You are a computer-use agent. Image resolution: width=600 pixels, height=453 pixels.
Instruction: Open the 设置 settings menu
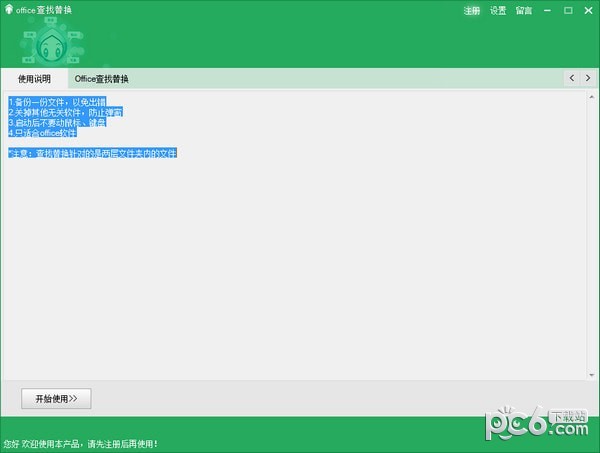point(498,11)
